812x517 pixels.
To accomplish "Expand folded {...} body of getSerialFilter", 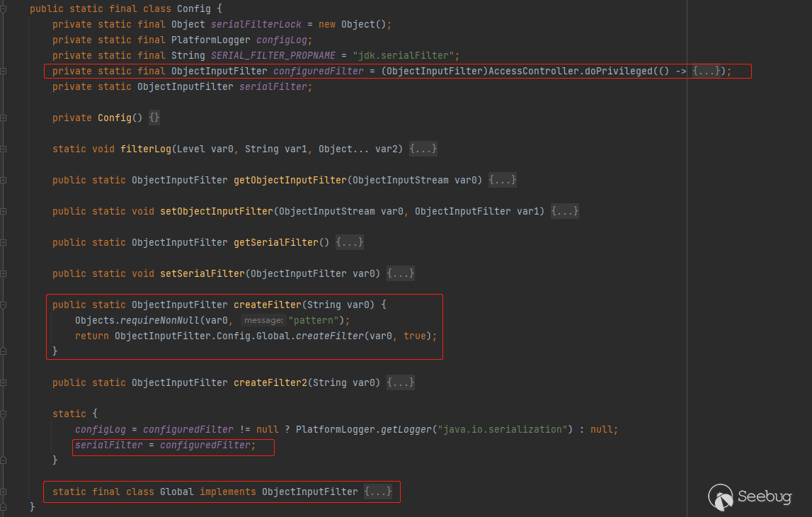I will point(350,242).
